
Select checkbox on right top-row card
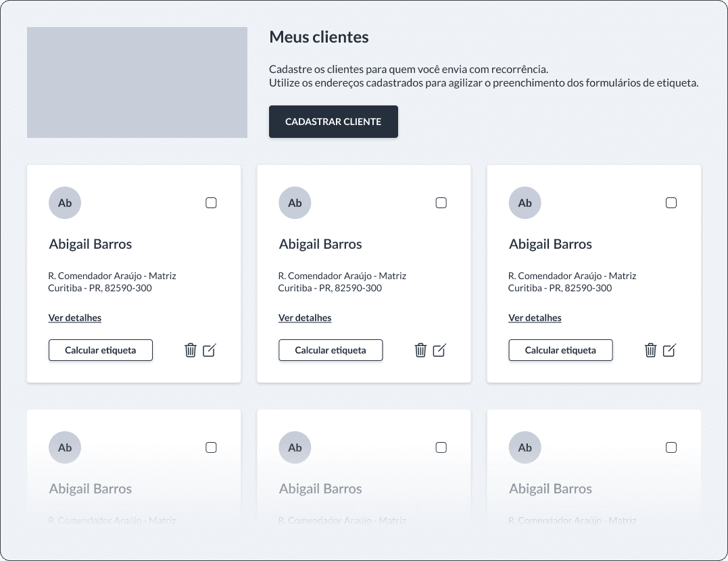pos(671,203)
